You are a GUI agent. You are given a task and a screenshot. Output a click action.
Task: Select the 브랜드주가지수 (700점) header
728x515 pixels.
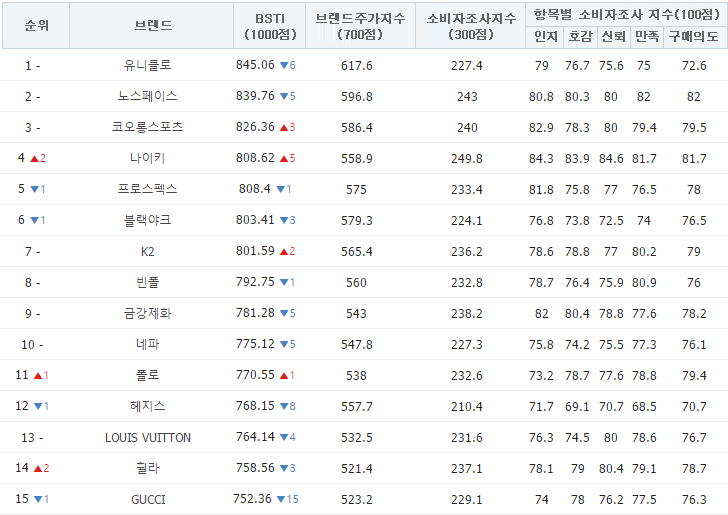click(x=360, y=26)
